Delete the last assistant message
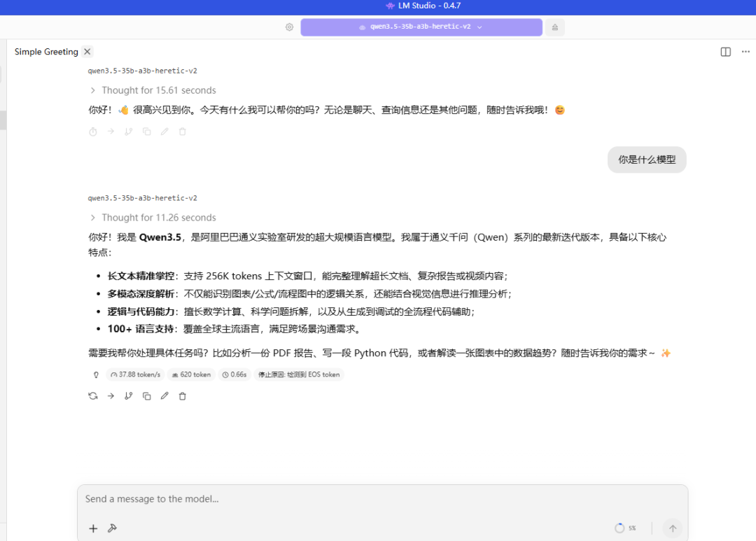756x541 pixels. (183, 396)
